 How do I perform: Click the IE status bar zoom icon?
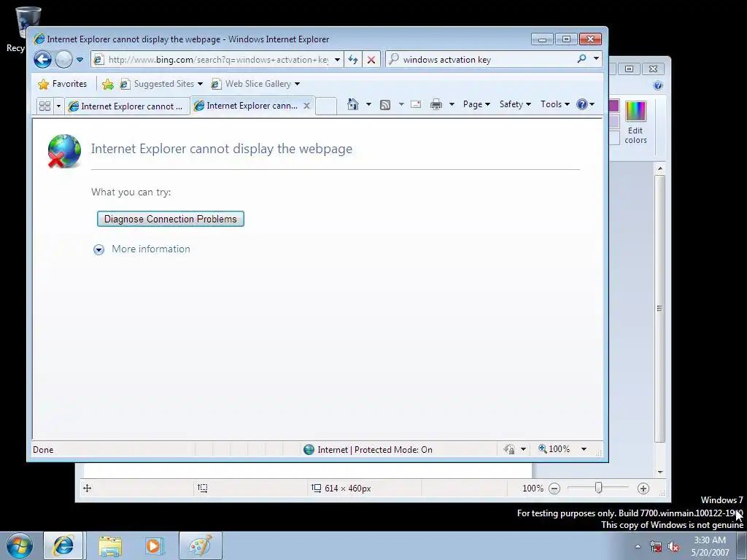coord(543,448)
